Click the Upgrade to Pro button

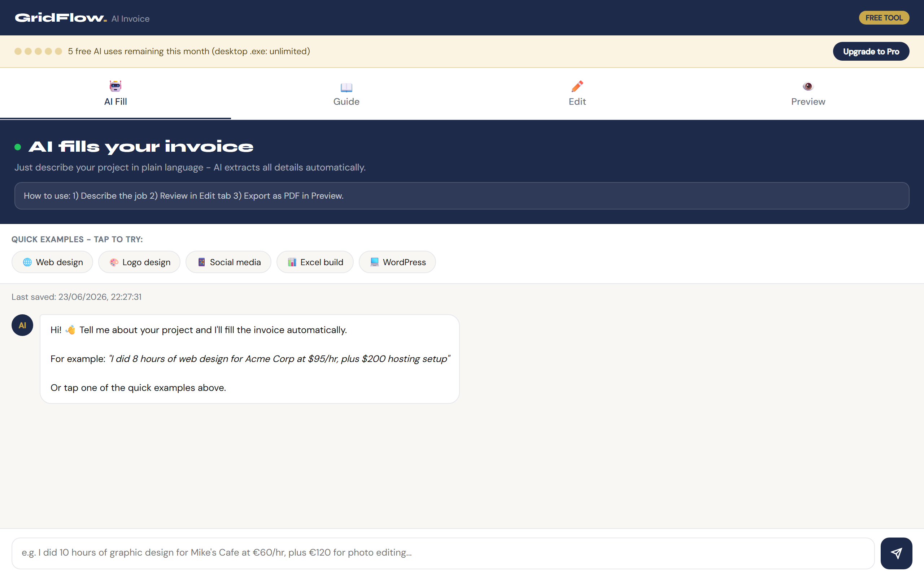click(871, 51)
